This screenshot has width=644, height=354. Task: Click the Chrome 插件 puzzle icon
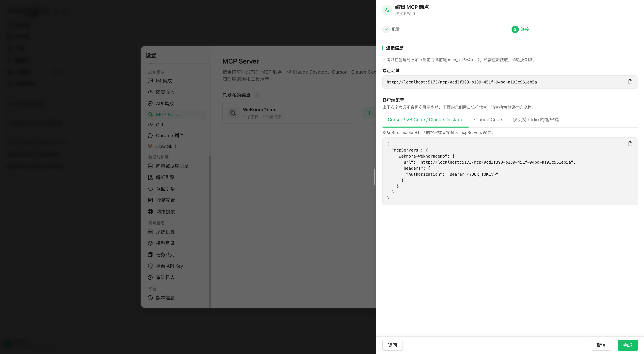point(150,135)
